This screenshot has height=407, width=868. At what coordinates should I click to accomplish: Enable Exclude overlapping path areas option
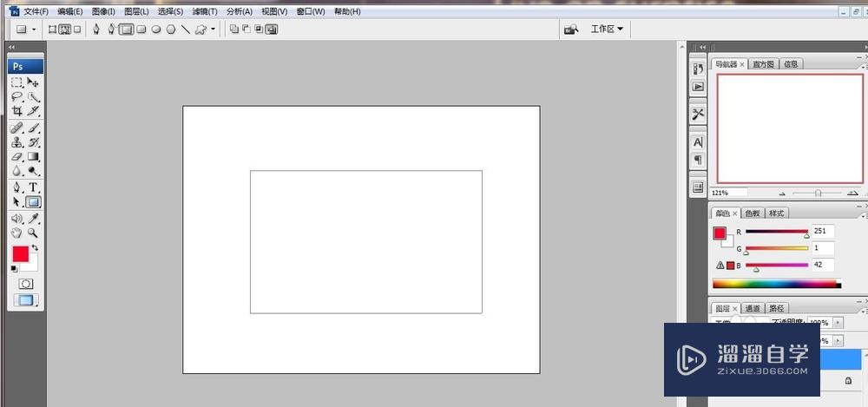pyautogui.click(x=271, y=30)
